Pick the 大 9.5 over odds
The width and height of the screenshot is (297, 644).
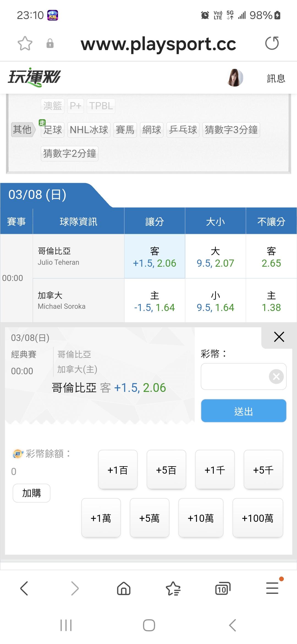tap(215, 256)
